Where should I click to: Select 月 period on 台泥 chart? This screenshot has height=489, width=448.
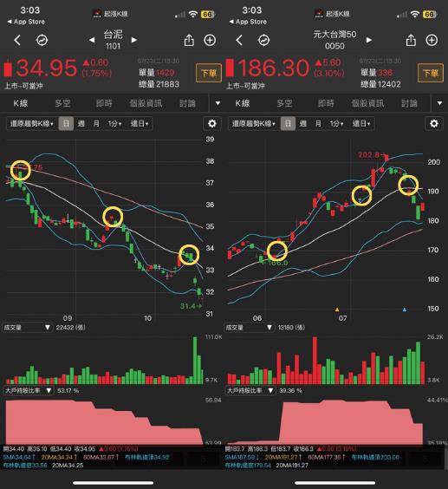[x=96, y=123]
